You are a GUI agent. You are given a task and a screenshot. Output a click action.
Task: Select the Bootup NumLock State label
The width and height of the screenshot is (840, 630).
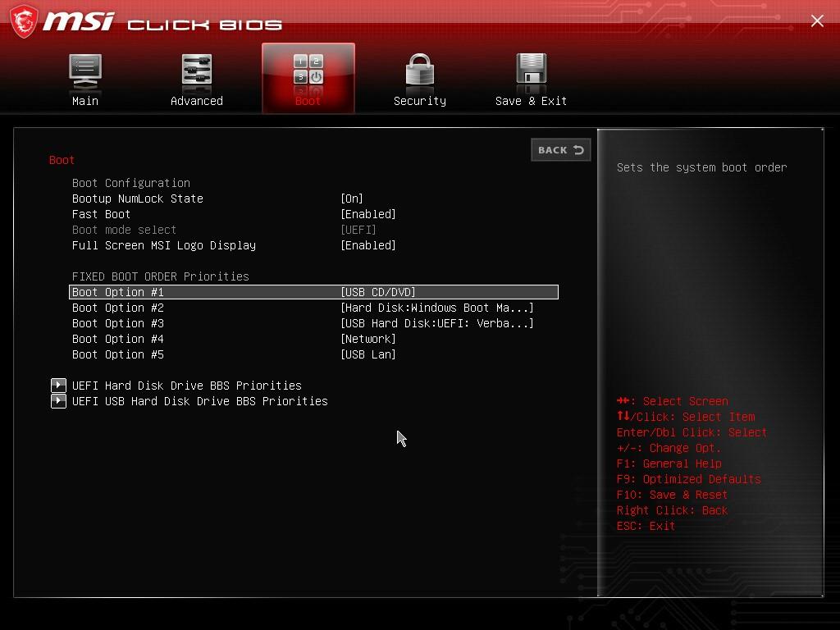coord(138,199)
